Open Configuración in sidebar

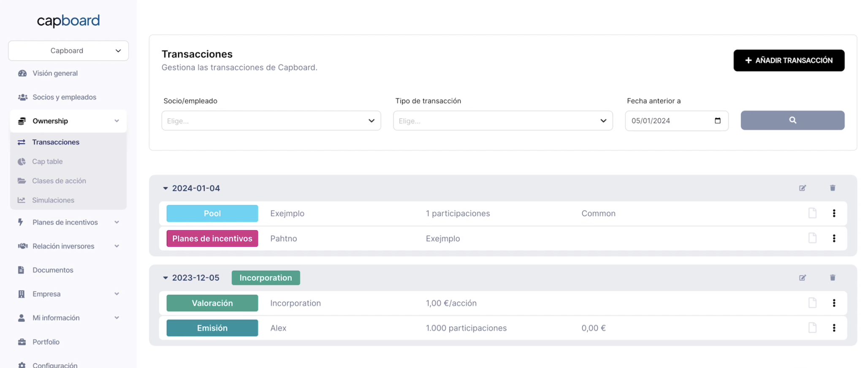tap(55, 365)
